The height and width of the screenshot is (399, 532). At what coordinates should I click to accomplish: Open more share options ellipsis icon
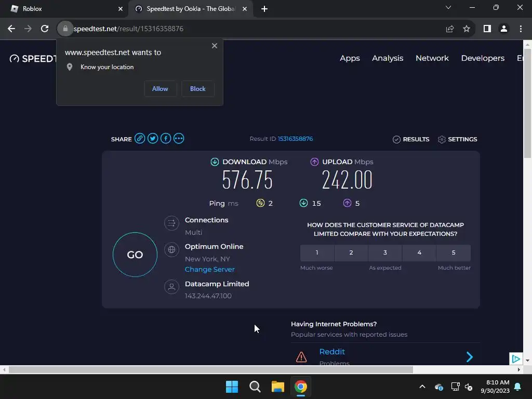click(179, 138)
